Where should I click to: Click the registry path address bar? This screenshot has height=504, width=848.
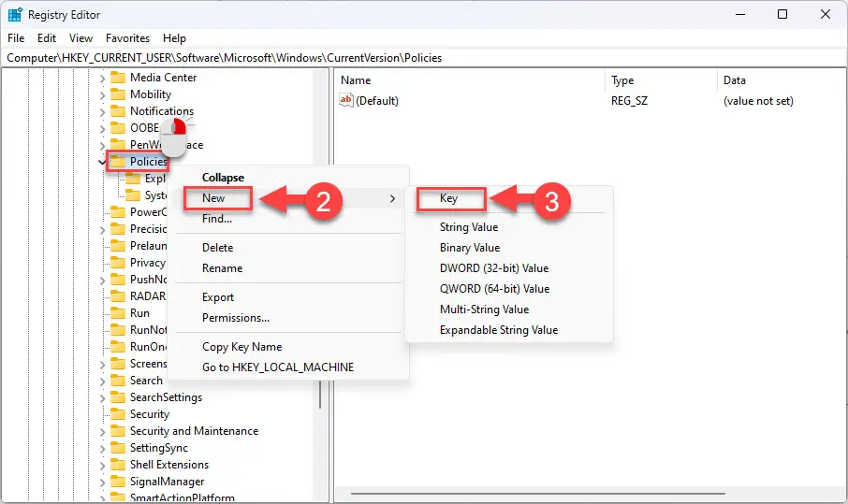[x=424, y=58]
